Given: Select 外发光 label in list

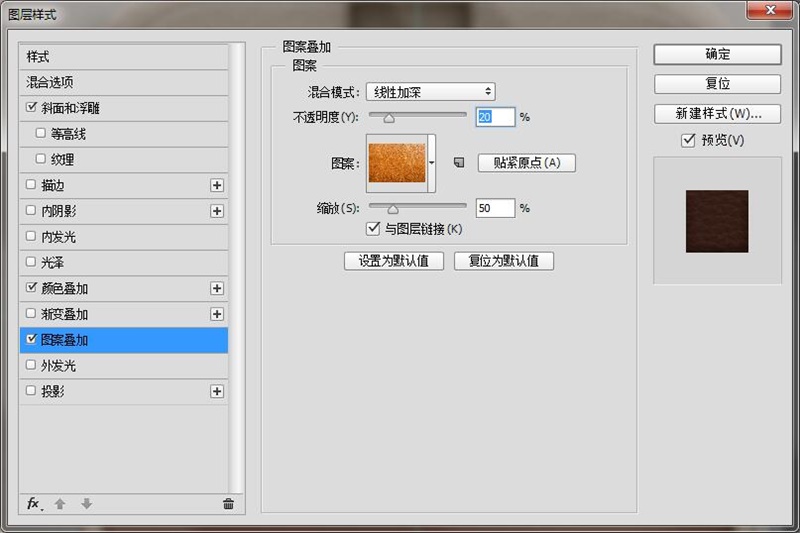Looking at the screenshot, I should (58, 366).
